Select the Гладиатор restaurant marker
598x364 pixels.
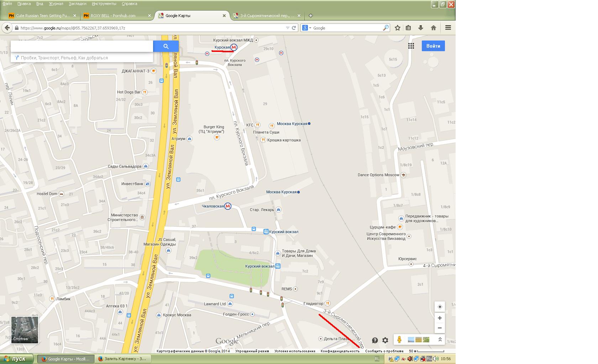click(327, 303)
